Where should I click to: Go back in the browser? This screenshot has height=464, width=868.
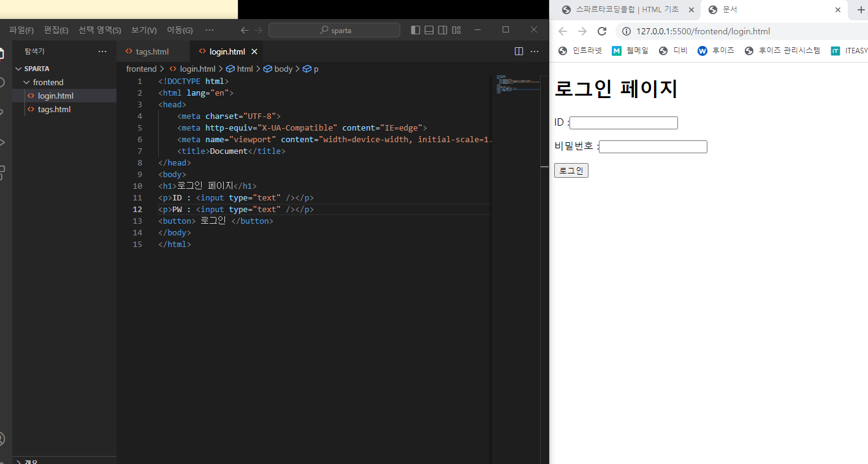563,31
